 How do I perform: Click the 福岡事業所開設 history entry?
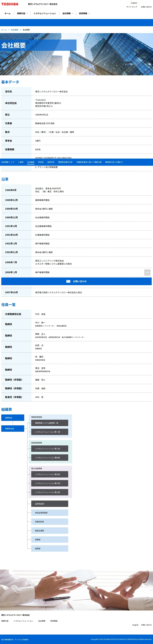click(x=42, y=200)
